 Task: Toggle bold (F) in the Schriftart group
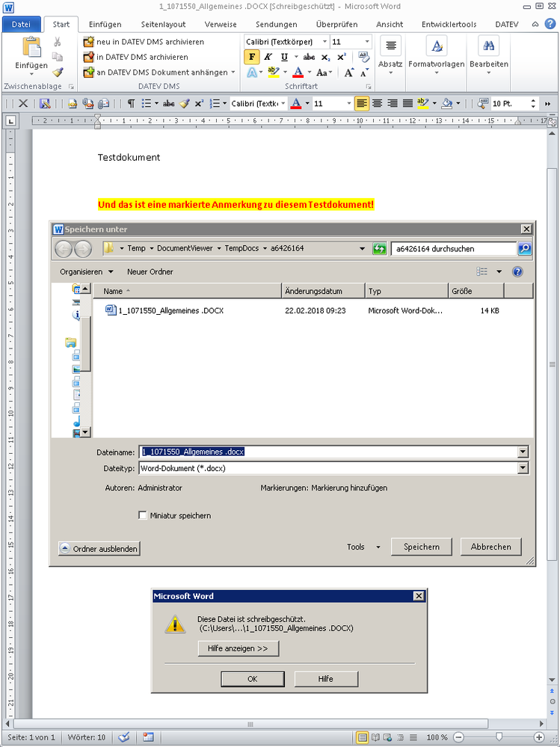coord(251,57)
